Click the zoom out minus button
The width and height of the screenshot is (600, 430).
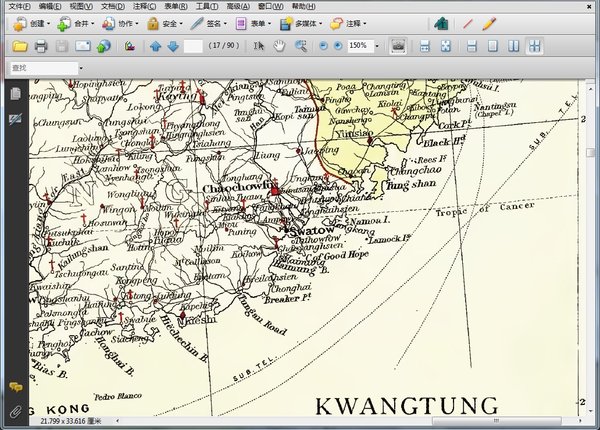323,46
